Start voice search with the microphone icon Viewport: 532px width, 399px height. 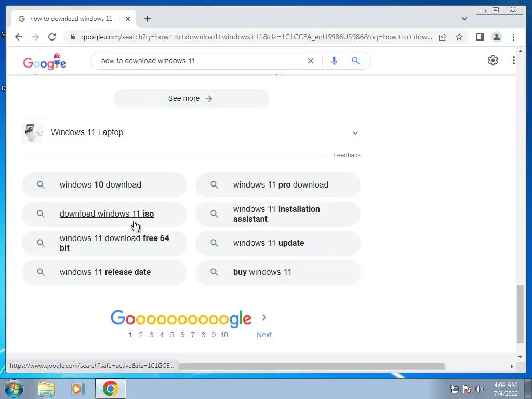click(334, 61)
